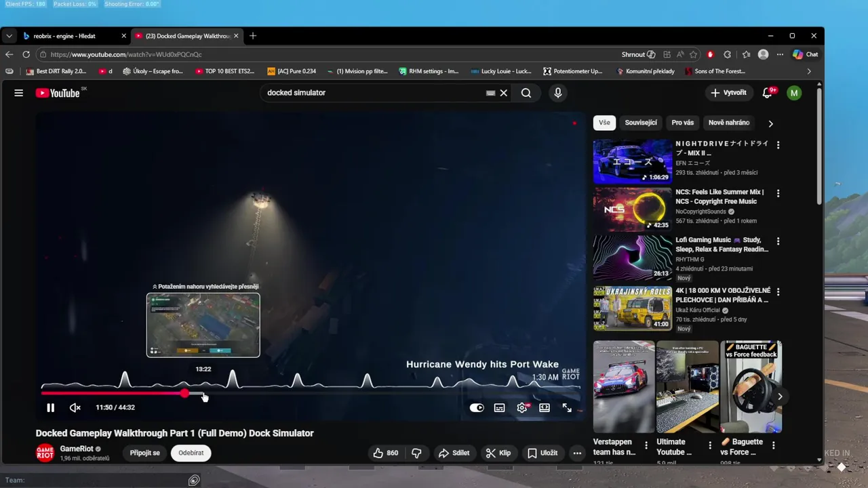The image size is (868, 488).
Task: Start voice search with the microphone
Action: [x=558, y=93]
